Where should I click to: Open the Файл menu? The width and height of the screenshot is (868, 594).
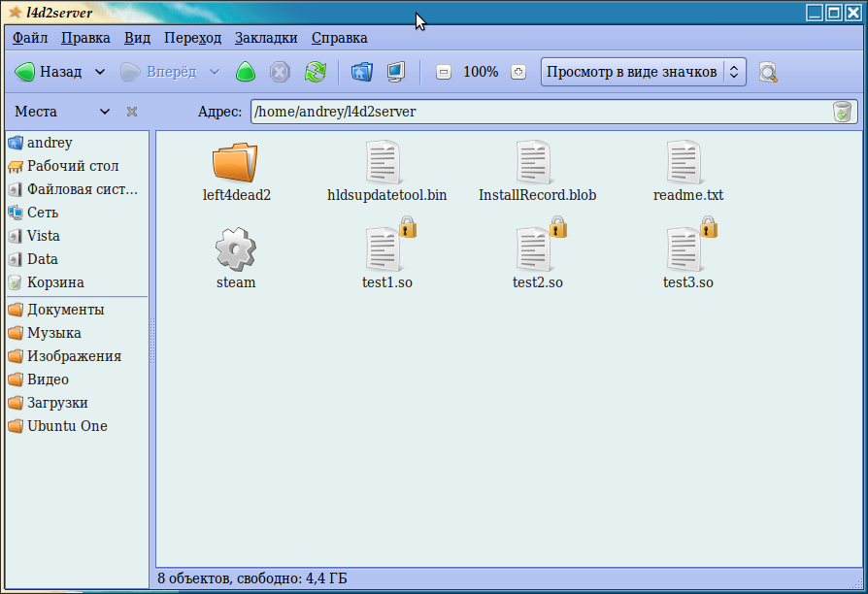coord(30,38)
